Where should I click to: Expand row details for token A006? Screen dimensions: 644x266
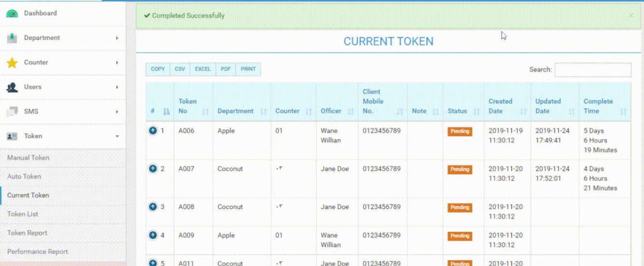[x=153, y=131]
